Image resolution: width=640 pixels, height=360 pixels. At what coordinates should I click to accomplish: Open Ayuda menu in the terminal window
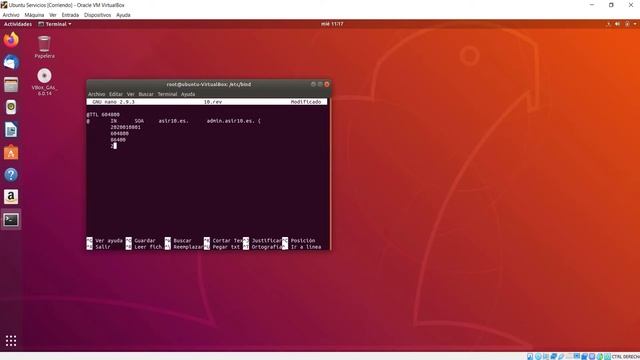[188, 94]
